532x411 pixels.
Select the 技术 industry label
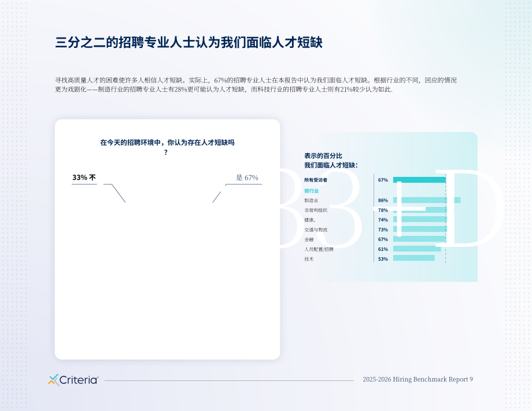309,259
